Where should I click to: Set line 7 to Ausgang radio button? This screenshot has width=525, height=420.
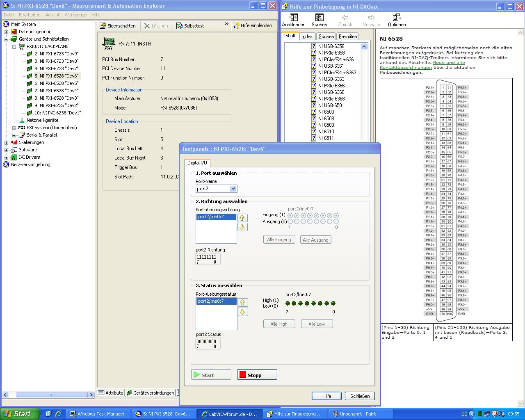coord(290,221)
